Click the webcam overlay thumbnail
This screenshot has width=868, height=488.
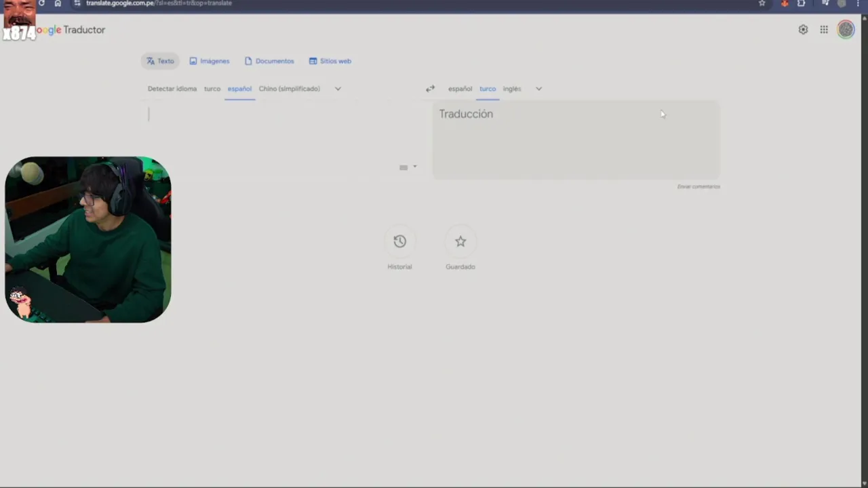click(x=88, y=240)
